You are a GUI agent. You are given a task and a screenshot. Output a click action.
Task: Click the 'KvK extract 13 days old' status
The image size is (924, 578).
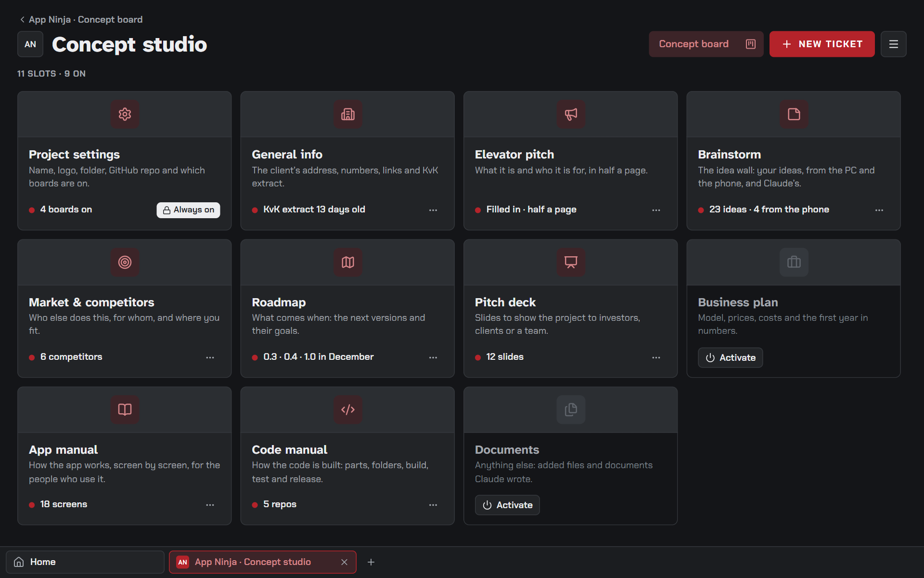(314, 210)
